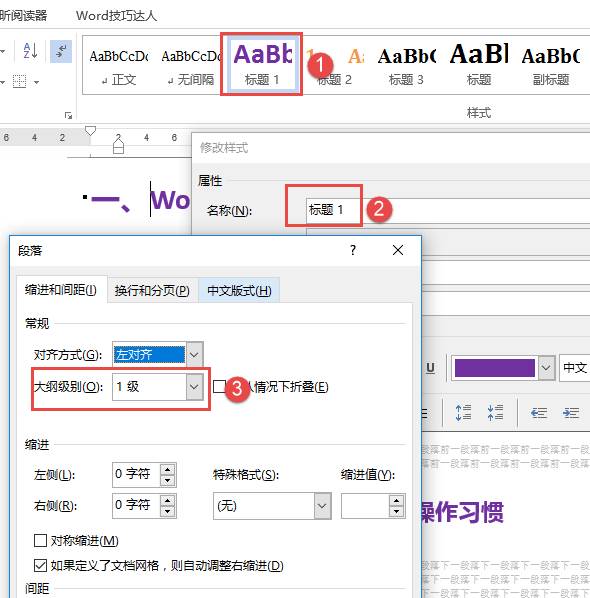Click the Sort A-Z icon
Screen dimensions: 590x598
31,51
